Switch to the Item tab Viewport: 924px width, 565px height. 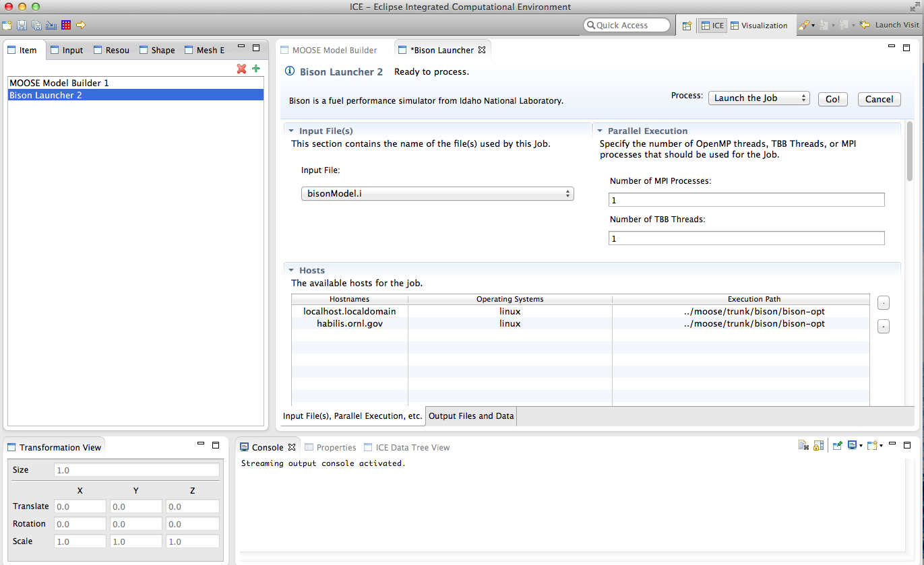click(22, 50)
